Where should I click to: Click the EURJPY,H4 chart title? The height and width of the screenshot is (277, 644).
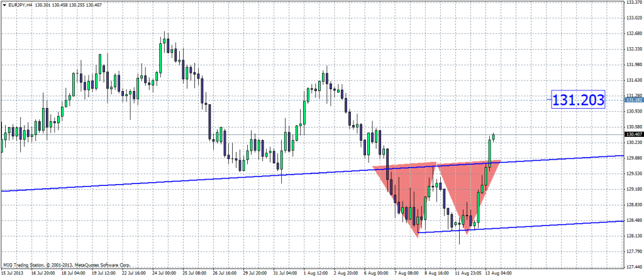[20, 6]
